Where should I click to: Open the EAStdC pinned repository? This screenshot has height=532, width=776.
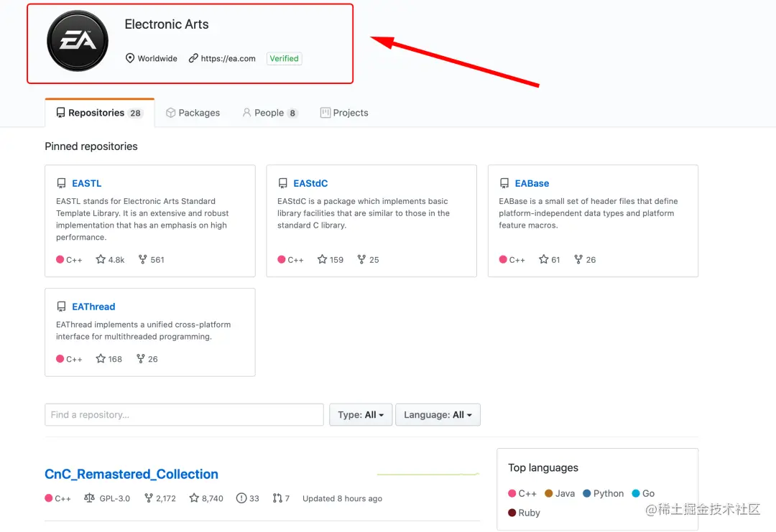[x=310, y=183]
